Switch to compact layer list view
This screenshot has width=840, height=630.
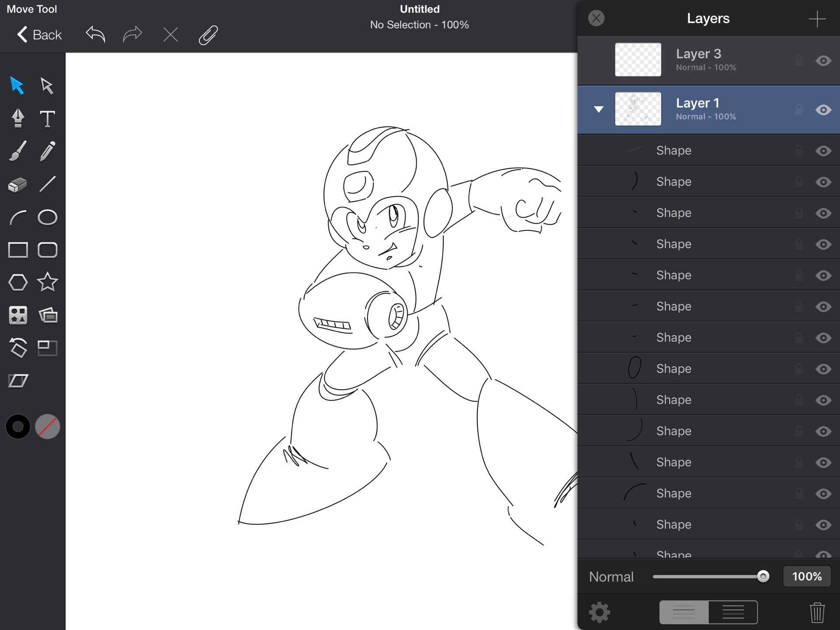pyautogui.click(x=684, y=612)
